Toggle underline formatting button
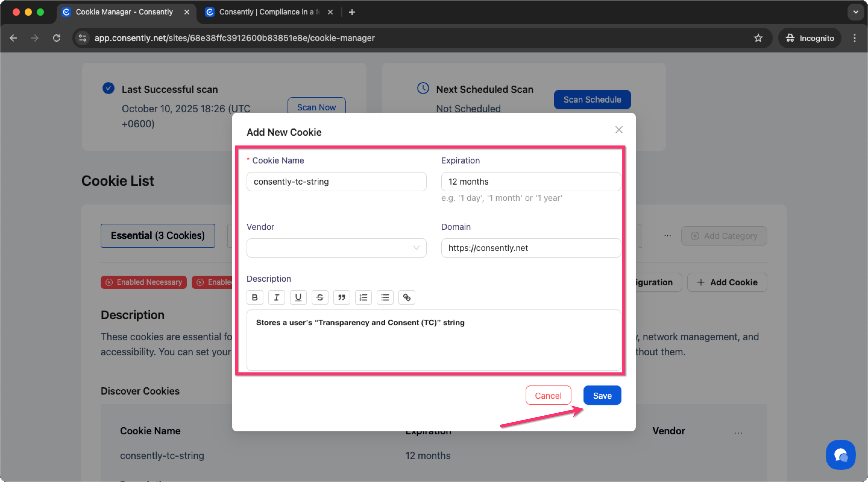Viewport: 868px width, 482px height. click(x=298, y=297)
